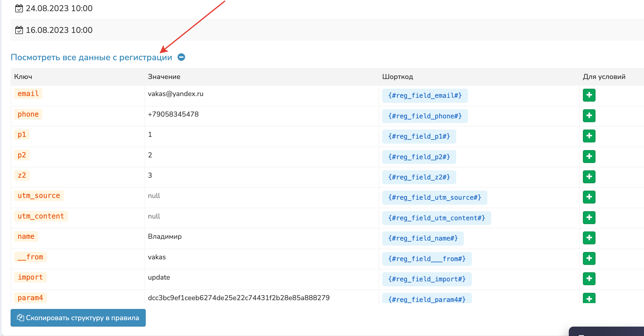Click shortcode {#reg_field_phone#}

(x=425, y=116)
